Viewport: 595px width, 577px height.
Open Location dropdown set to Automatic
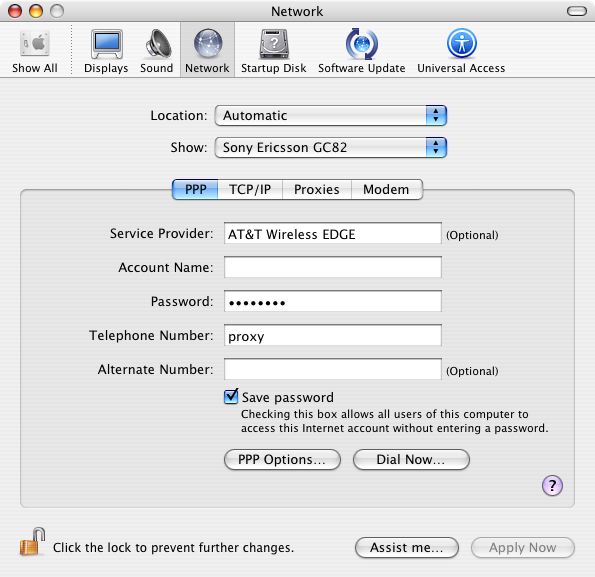tap(331, 115)
